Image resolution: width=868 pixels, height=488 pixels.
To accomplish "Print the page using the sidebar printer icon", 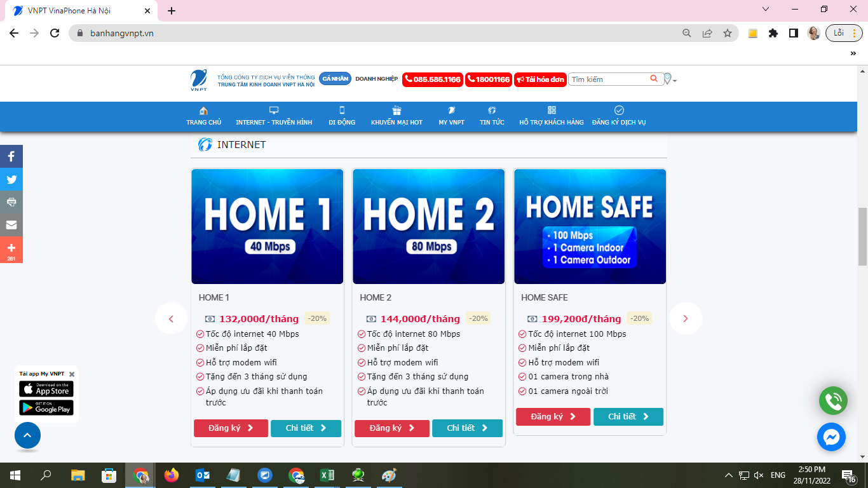I will (11, 202).
